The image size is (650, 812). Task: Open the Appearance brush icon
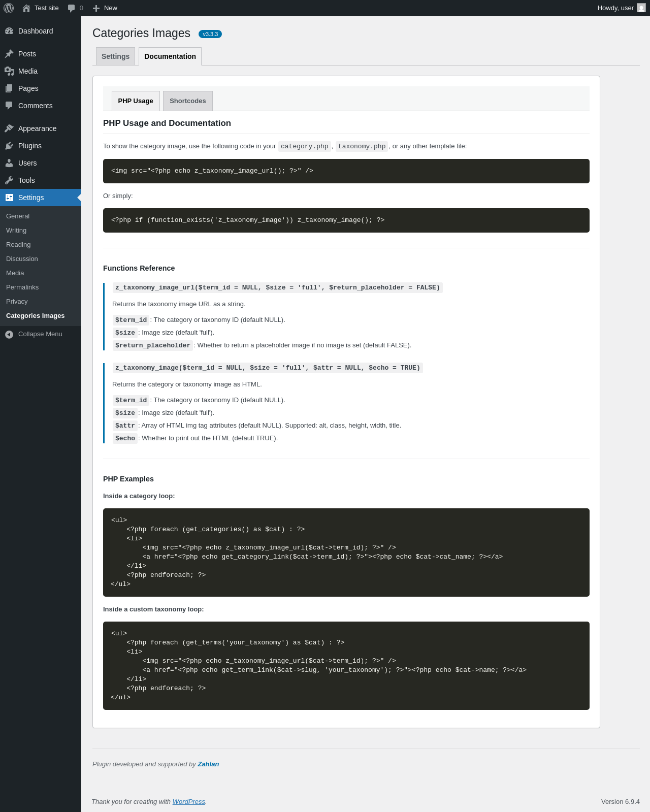9,128
